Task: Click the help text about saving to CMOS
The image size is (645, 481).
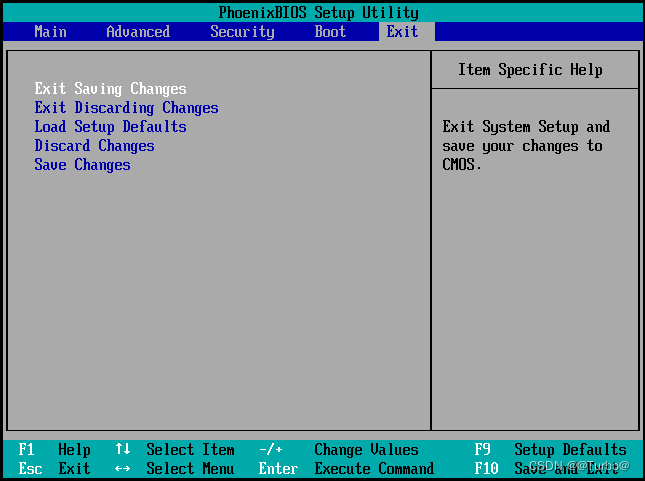Action: (526, 146)
